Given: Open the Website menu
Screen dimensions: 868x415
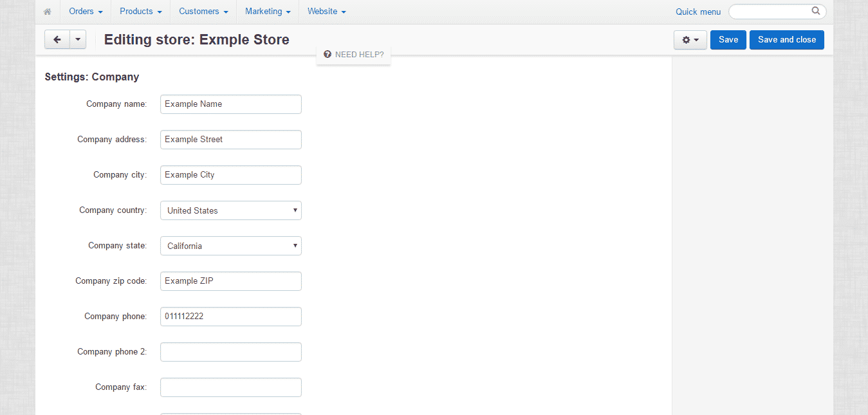Looking at the screenshot, I should [326, 12].
